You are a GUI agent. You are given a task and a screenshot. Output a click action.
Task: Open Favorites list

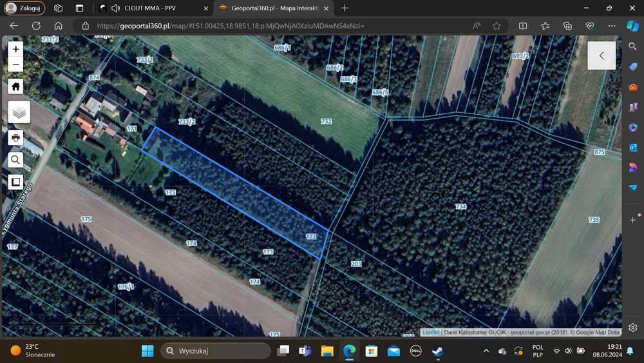[x=545, y=26]
